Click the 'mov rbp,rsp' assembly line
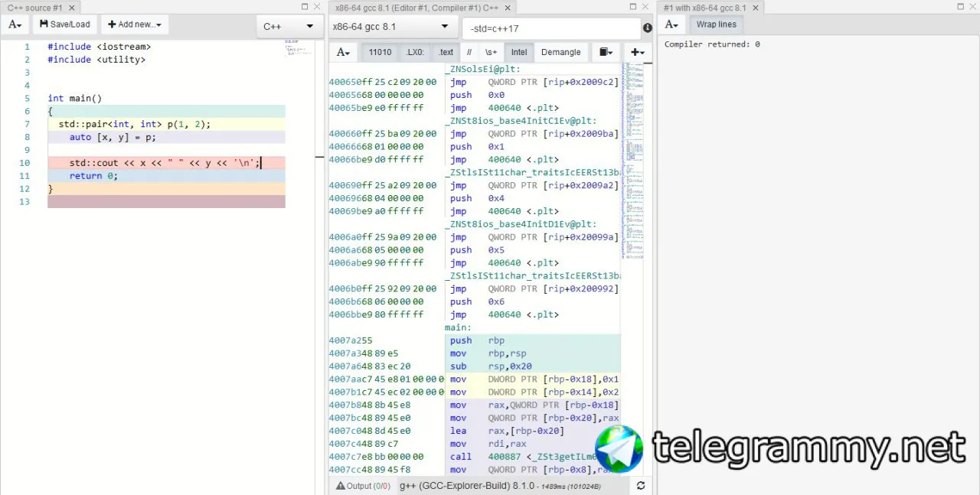 [488, 353]
